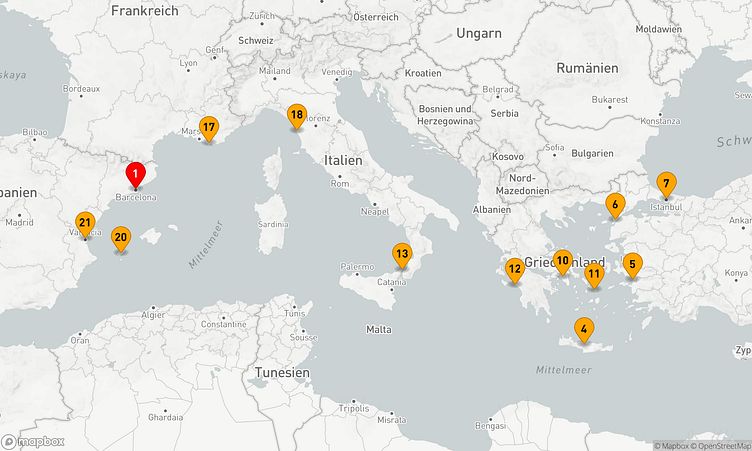Open marker 13 near Catania

coord(402,255)
